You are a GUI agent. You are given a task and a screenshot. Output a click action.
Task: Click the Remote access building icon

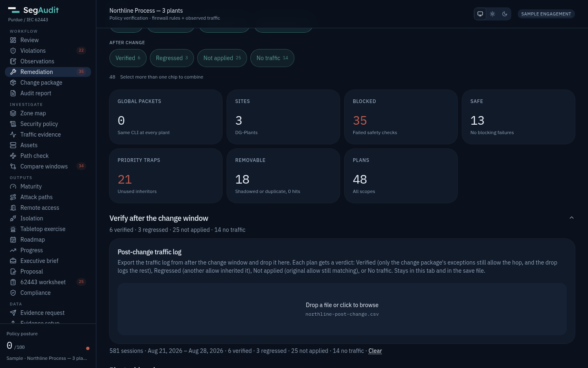(x=13, y=208)
